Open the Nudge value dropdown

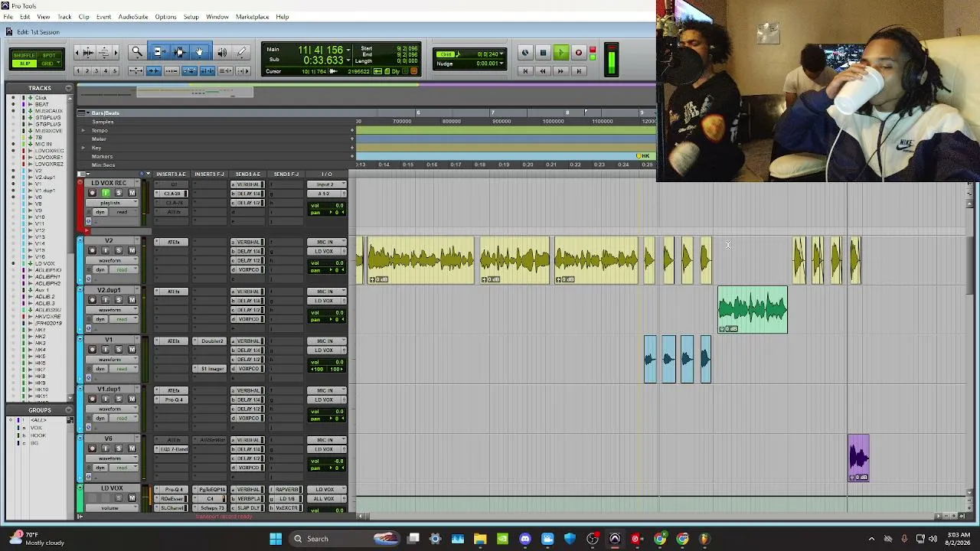point(502,64)
